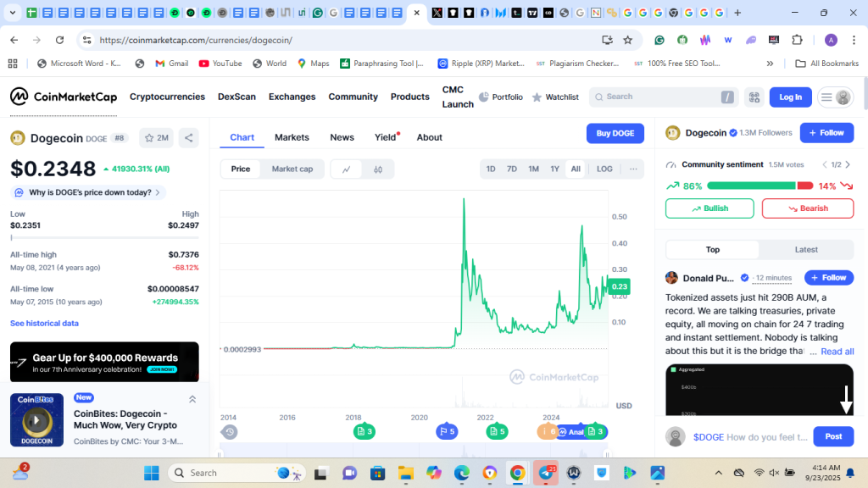Viewport: 868px width, 488px height.
Task: Set chart range to 7D
Action: [511, 169]
